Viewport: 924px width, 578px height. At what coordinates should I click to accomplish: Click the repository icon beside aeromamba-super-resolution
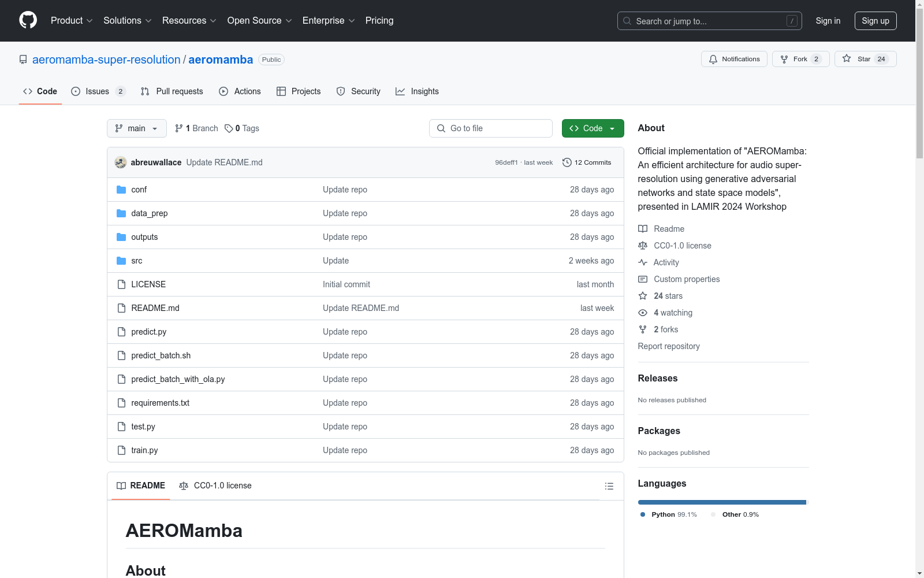click(x=23, y=60)
